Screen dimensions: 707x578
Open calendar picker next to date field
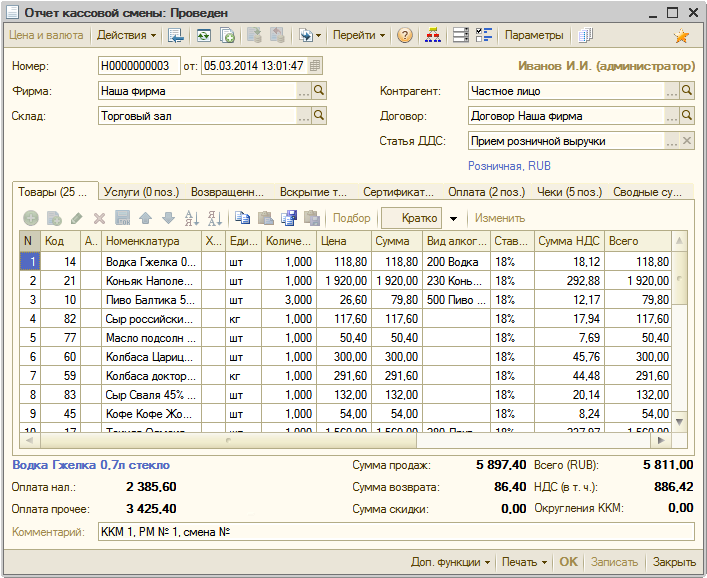(315, 66)
